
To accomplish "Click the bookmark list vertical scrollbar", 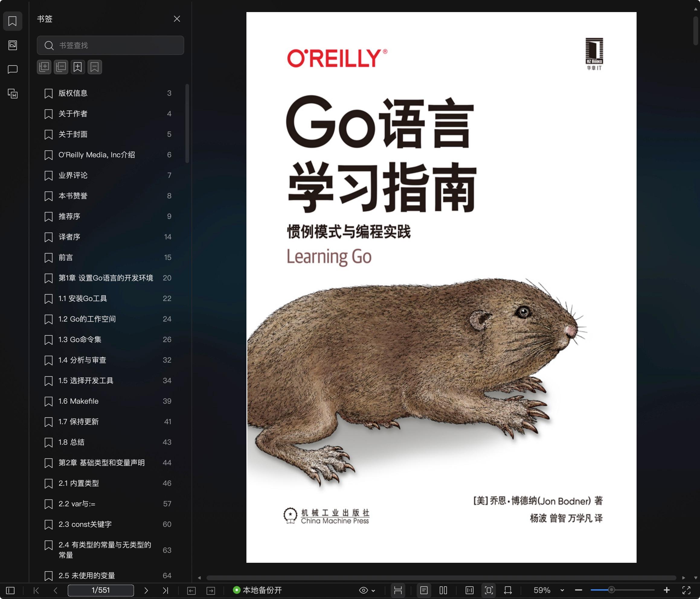I will point(187,124).
